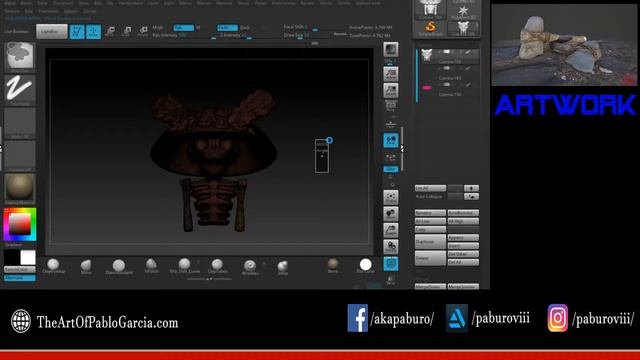The height and width of the screenshot is (360, 640).
Task: Select the DamStandard brush
Action: [119, 267]
